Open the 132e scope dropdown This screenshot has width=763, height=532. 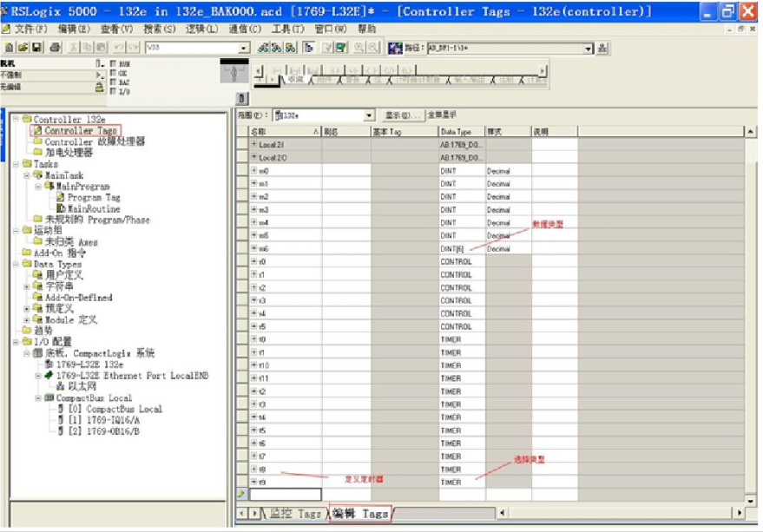click(369, 115)
